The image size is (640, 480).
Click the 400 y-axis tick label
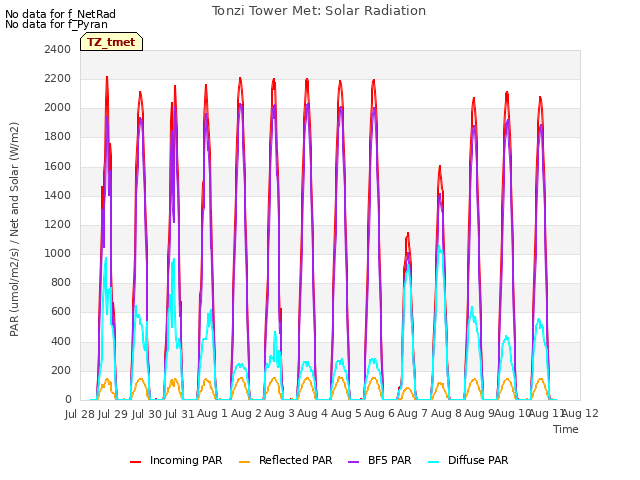[61, 341]
